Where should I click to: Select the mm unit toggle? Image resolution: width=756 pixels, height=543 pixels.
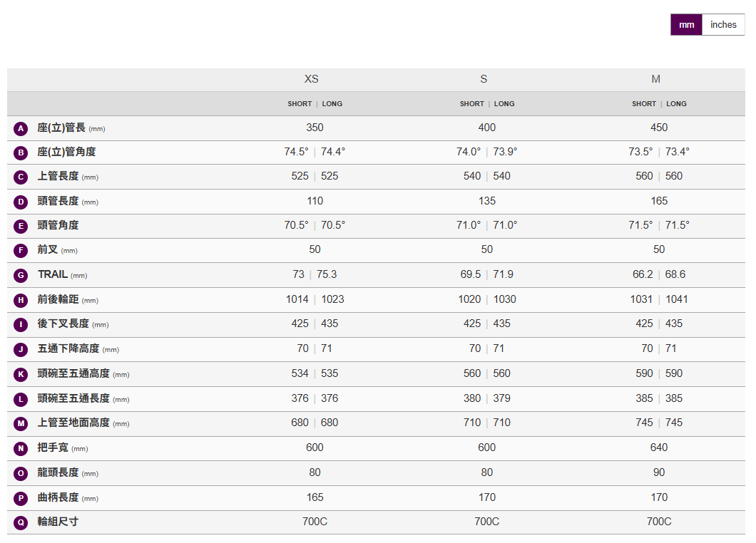pyautogui.click(x=686, y=25)
